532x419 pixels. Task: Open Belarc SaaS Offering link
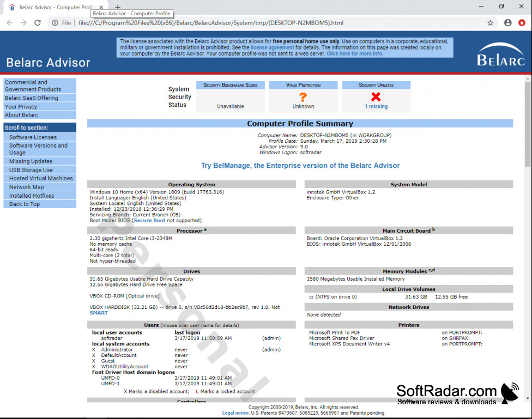pyautogui.click(x=40, y=98)
